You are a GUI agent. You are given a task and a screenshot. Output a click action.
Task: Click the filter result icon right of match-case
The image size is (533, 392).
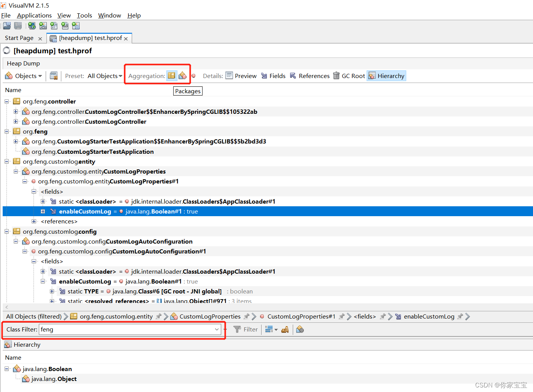click(300, 329)
